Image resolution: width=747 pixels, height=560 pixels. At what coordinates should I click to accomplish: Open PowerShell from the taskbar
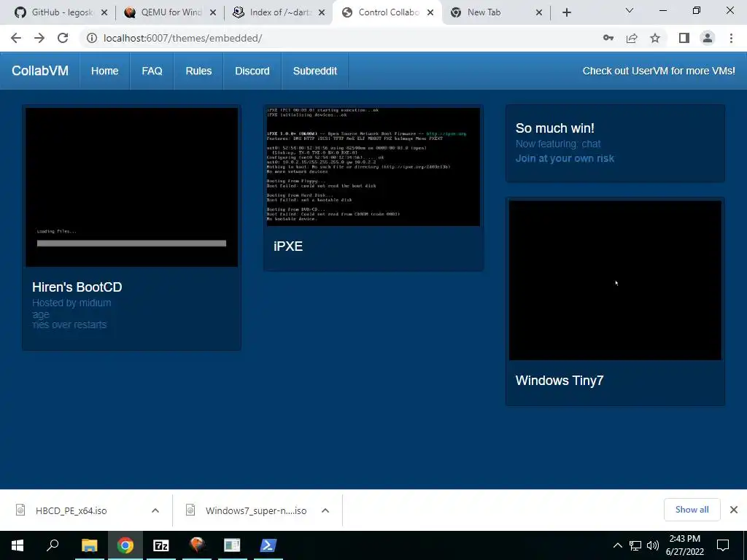pyautogui.click(x=268, y=545)
